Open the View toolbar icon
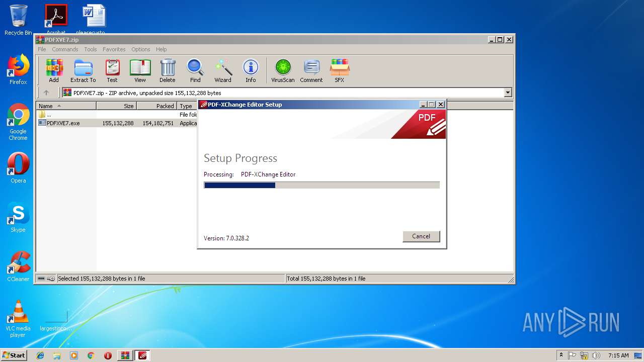Image resolution: width=644 pixels, height=362 pixels. pos(140,70)
